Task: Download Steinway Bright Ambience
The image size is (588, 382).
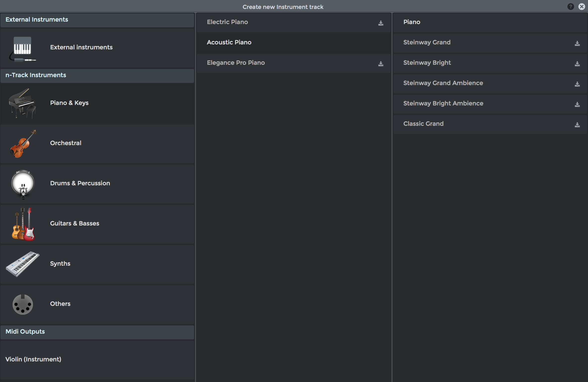Action: point(577,104)
